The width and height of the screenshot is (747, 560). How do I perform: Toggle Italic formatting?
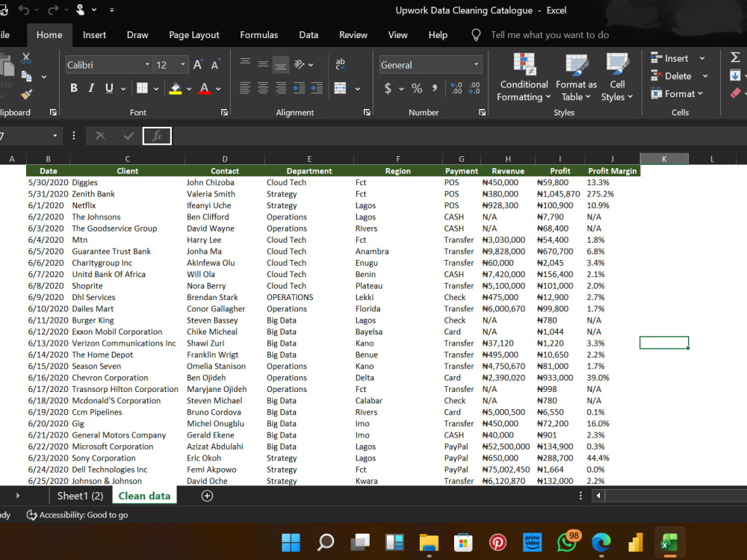pos(91,88)
